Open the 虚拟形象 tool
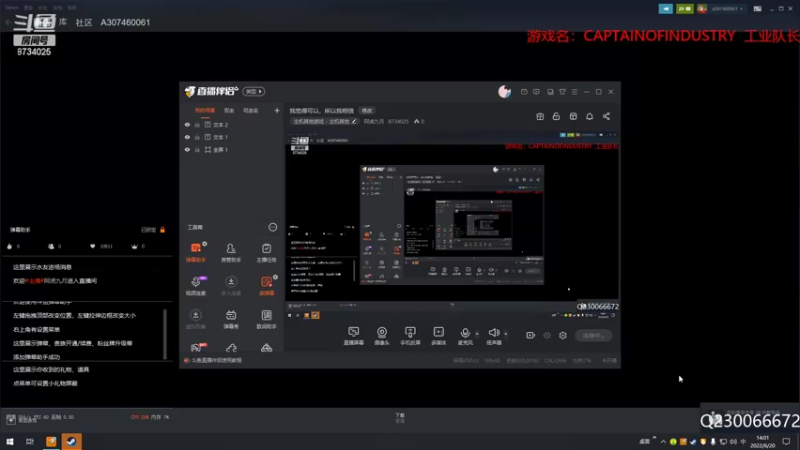 tap(195, 319)
